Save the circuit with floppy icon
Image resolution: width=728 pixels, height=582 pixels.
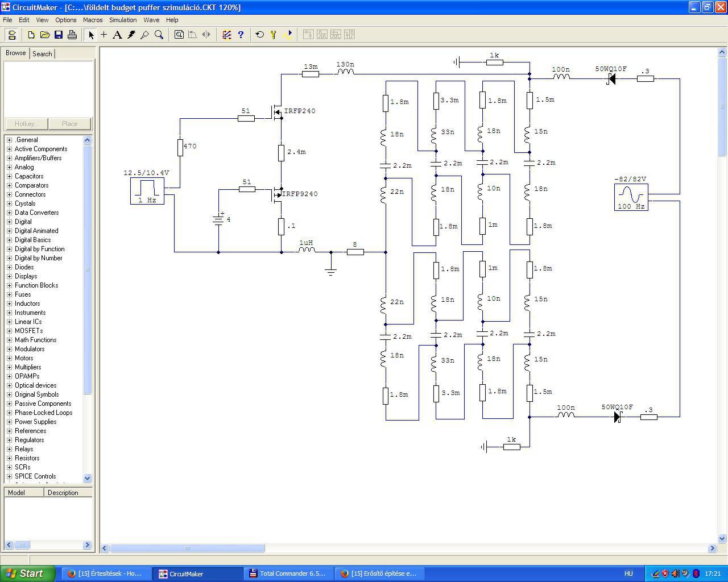tap(59, 35)
